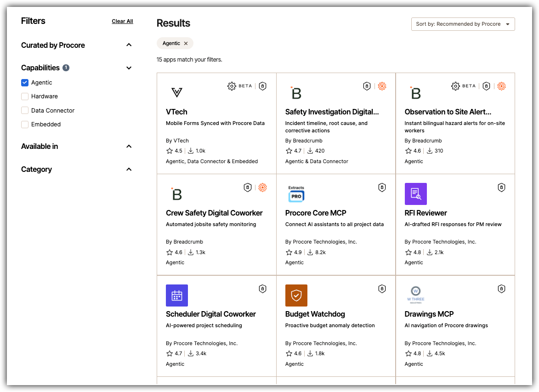The image size is (539, 392).
Task: Click the 8.2k download count text
Action: 320,252
